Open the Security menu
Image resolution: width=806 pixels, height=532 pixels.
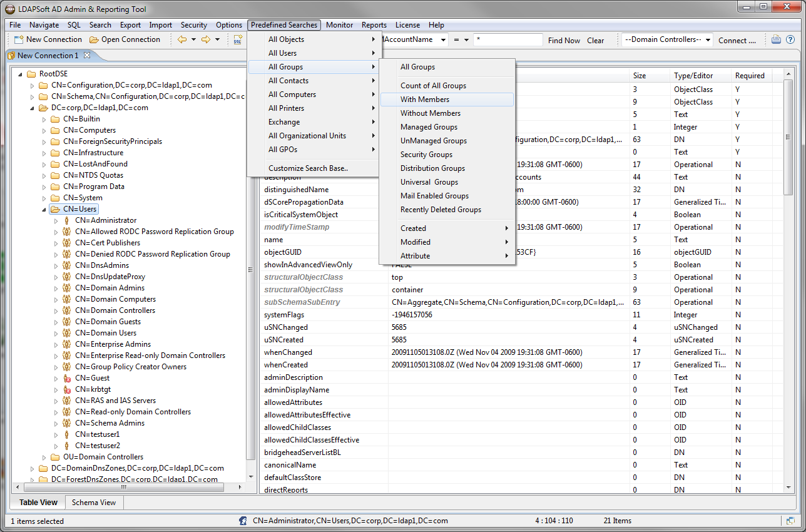tap(194, 25)
